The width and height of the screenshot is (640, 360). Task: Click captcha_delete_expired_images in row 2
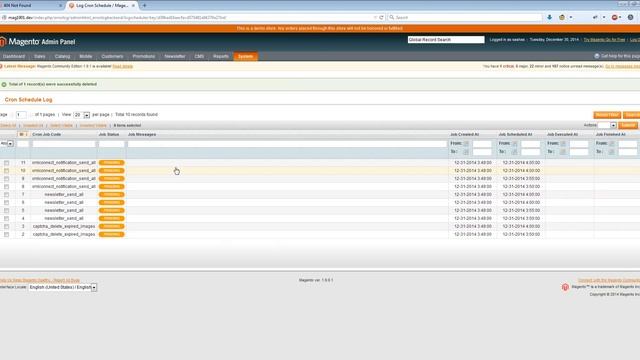click(x=64, y=235)
